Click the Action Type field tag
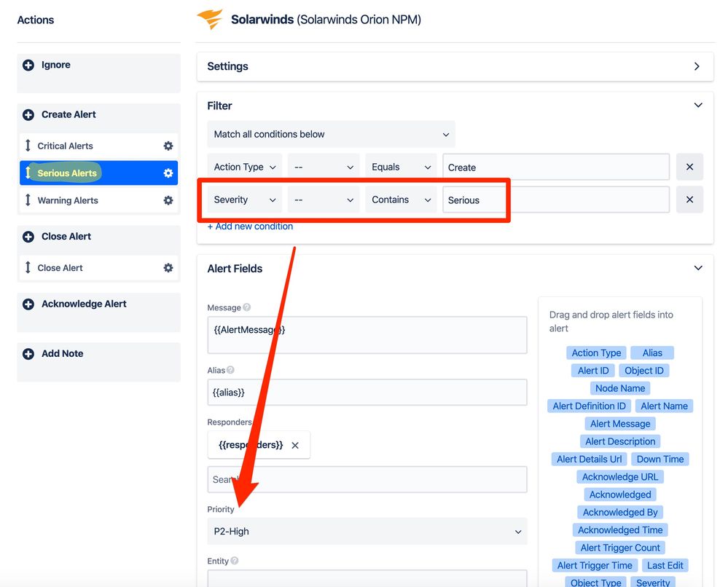728x587 pixels. coord(596,352)
